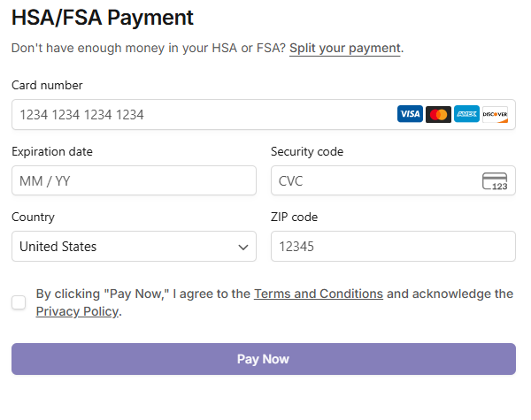
Task: Open the Country dropdown showing United States
Action: (x=133, y=247)
